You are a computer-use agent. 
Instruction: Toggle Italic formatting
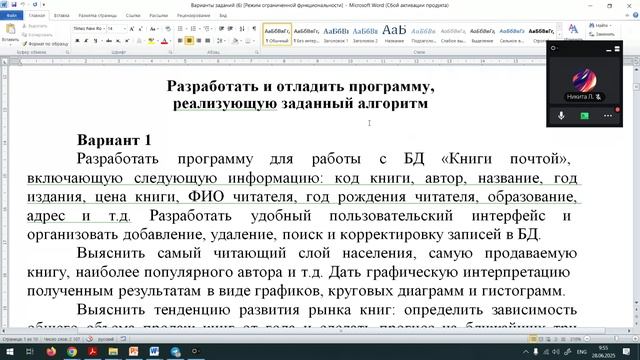(86, 41)
